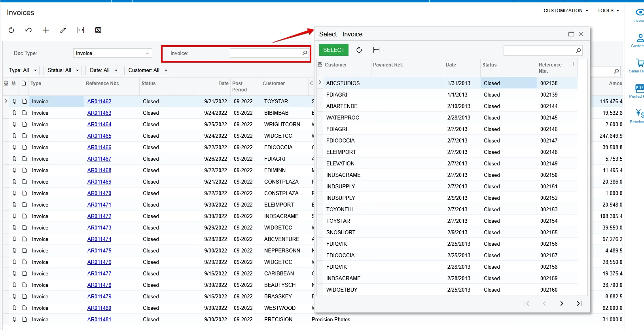Viewport: 644px width, 330px height.
Task: Export to Excel icon in toolbar
Action: point(98,30)
